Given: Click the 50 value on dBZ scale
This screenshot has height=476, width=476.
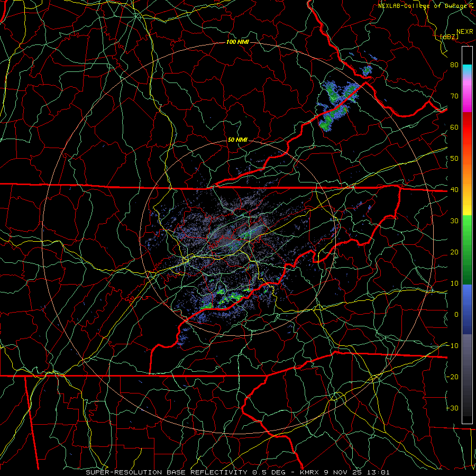Looking at the screenshot, I should [x=454, y=159].
